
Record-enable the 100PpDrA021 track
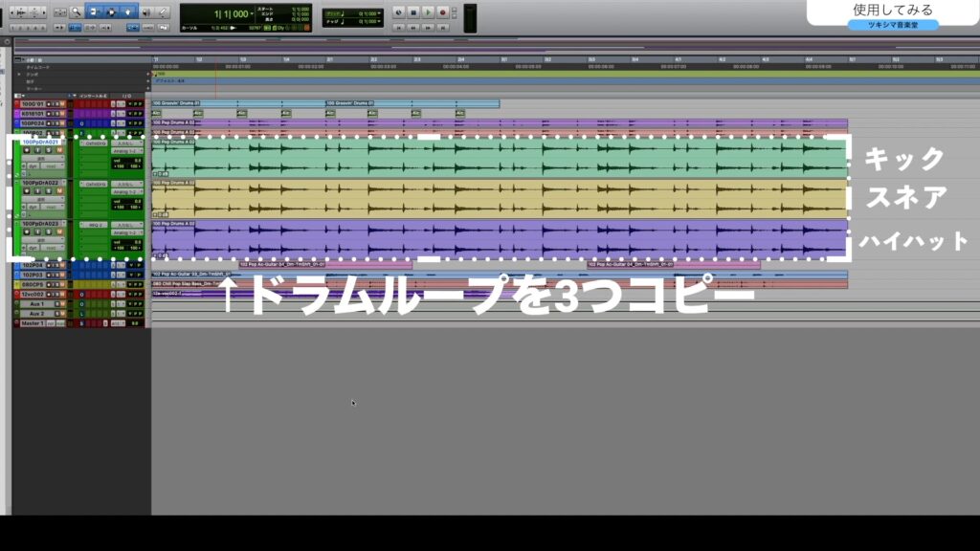pos(26,150)
